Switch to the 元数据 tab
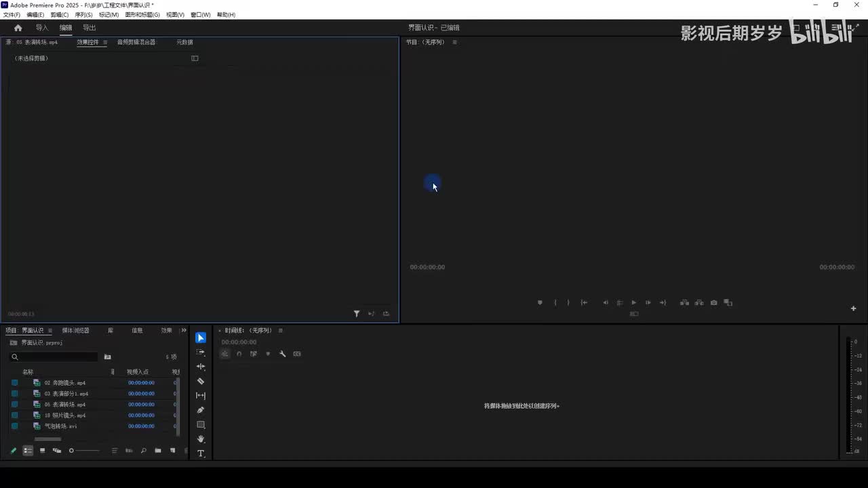This screenshot has width=868, height=488. (x=184, y=42)
